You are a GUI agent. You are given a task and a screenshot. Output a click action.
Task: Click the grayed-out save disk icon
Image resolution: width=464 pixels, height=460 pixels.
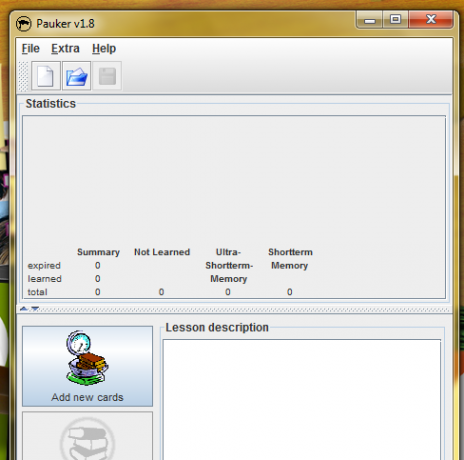[x=107, y=76]
